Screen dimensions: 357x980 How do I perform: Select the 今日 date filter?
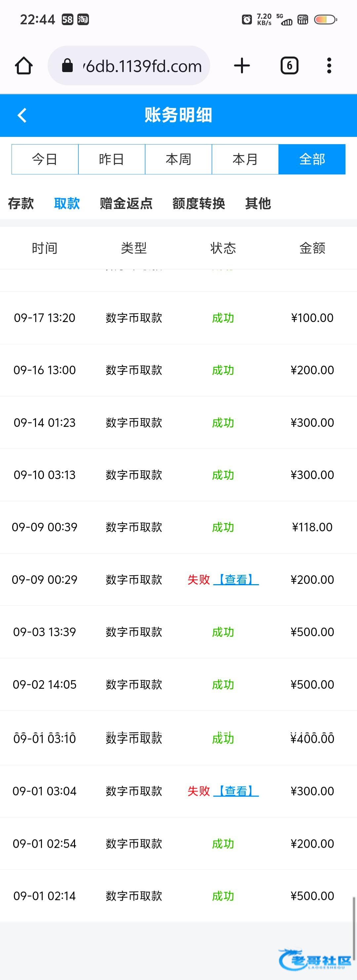pyautogui.click(x=45, y=159)
